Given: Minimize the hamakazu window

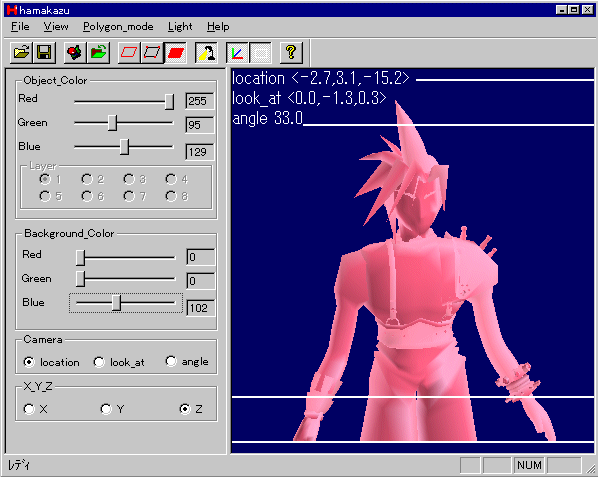Looking at the screenshot, I should [x=561, y=10].
